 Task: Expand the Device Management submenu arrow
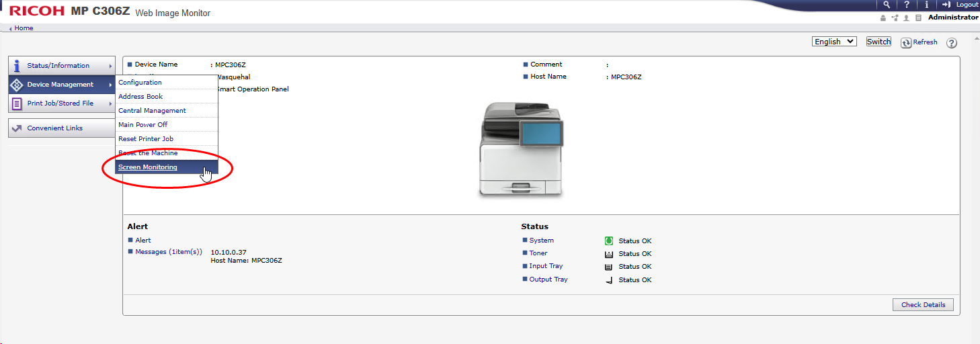[110, 85]
